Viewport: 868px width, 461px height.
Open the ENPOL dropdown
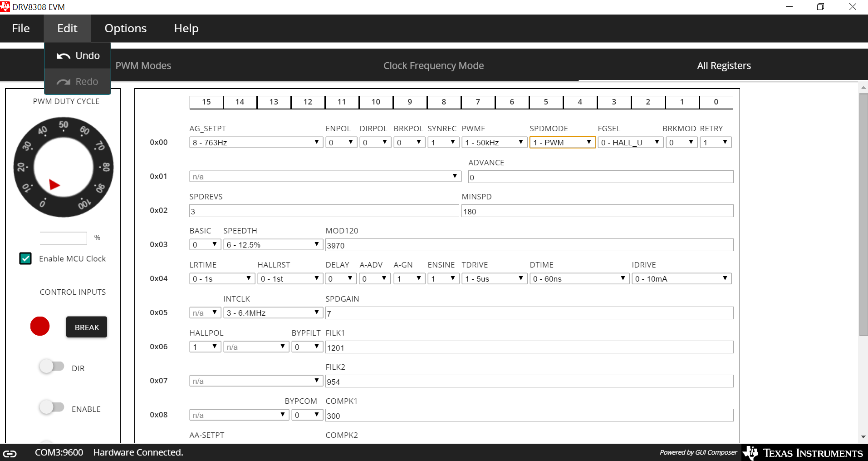coord(341,142)
